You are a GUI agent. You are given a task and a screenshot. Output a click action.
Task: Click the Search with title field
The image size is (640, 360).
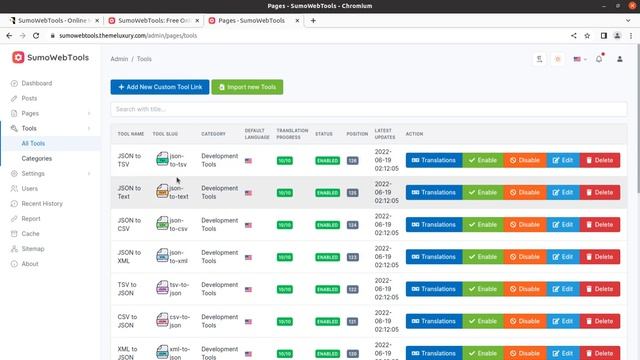pos(369,109)
